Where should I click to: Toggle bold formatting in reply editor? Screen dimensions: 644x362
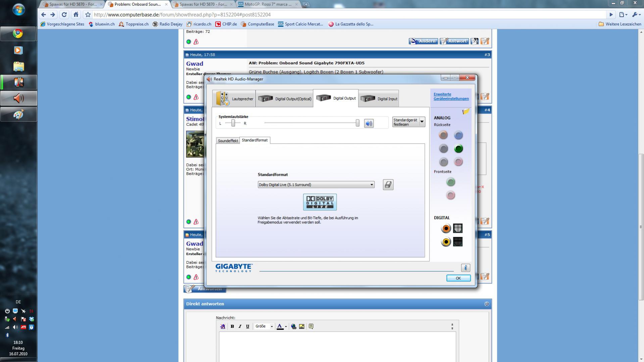[232, 326]
